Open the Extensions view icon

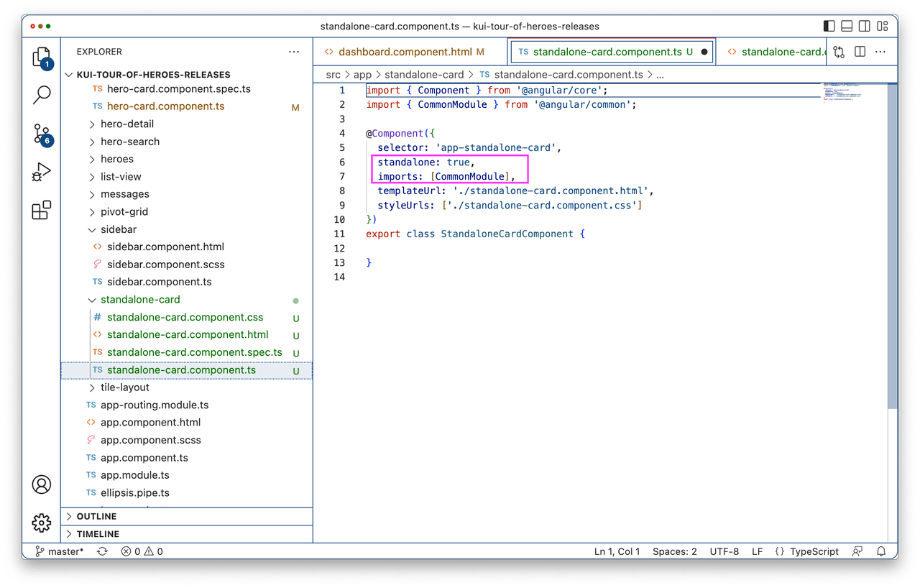point(42,210)
